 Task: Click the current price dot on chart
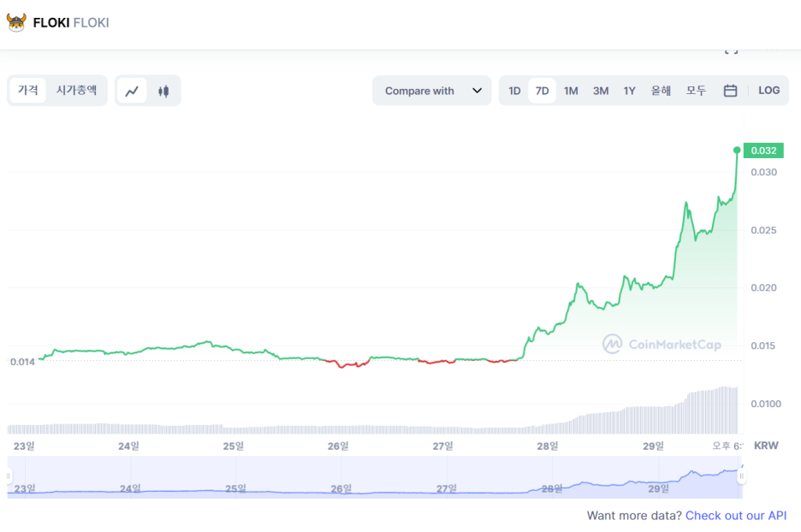[x=737, y=150]
